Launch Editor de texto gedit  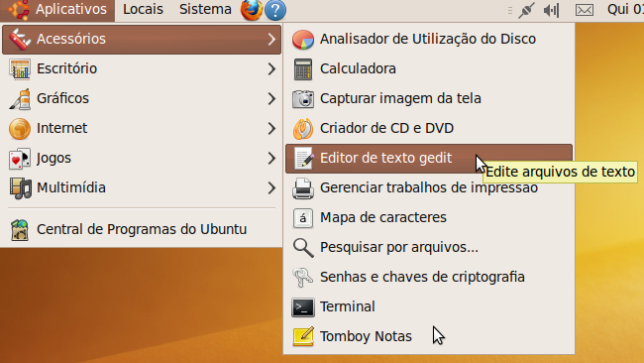click(x=429, y=159)
